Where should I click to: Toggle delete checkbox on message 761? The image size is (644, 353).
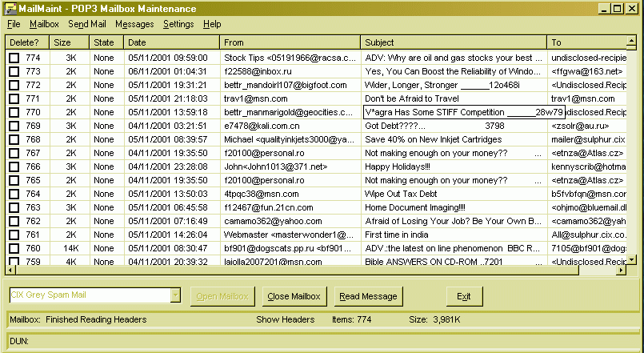pyautogui.click(x=14, y=235)
